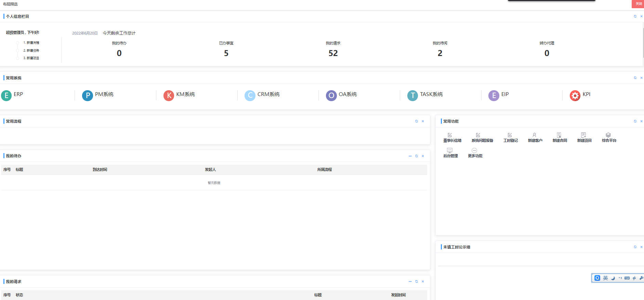Click the 新建合同 icon
Image resolution: width=644 pixels, height=300 pixels.
[559, 135]
